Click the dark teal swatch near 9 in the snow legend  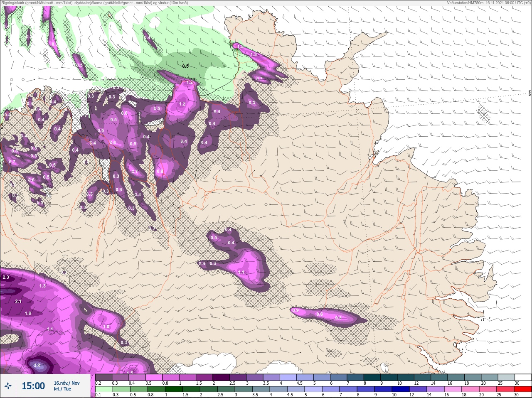[389, 377]
